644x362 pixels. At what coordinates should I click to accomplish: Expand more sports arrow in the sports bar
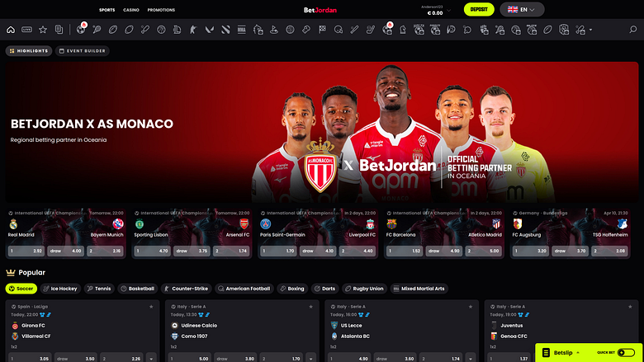pyautogui.click(x=590, y=30)
